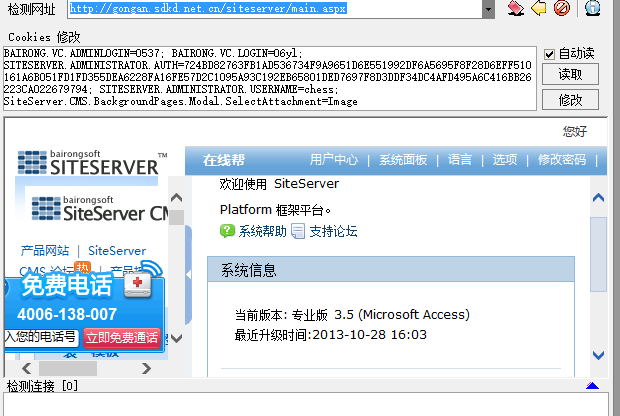Click the red stop icon
The height and width of the screenshot is (416, 620).
[562, 8]
